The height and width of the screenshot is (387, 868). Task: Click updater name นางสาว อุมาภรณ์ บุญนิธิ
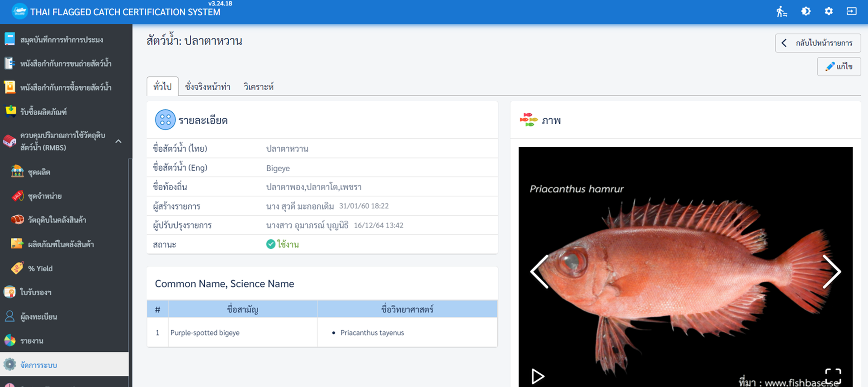307,225
